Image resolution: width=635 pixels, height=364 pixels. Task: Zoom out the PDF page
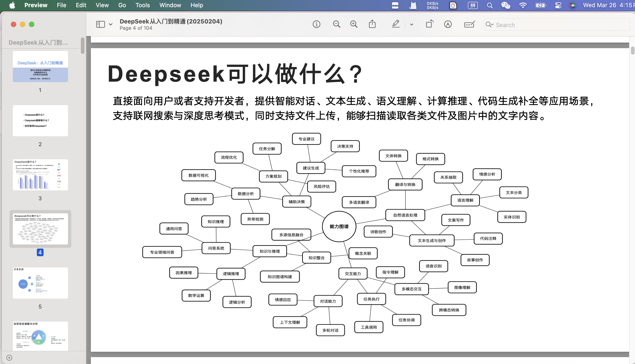coord(337,24)
